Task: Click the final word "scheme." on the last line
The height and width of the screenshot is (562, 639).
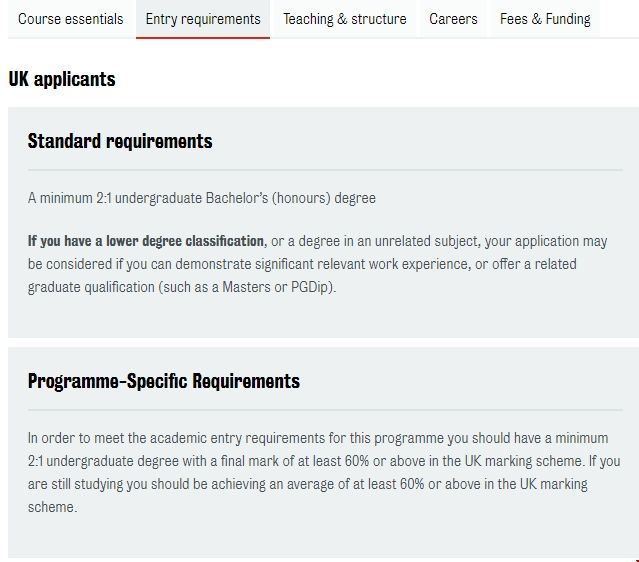Action: 52,507
